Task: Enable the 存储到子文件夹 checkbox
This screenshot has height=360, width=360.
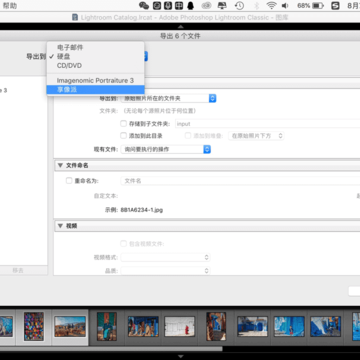Action: [x=123, y=124]
